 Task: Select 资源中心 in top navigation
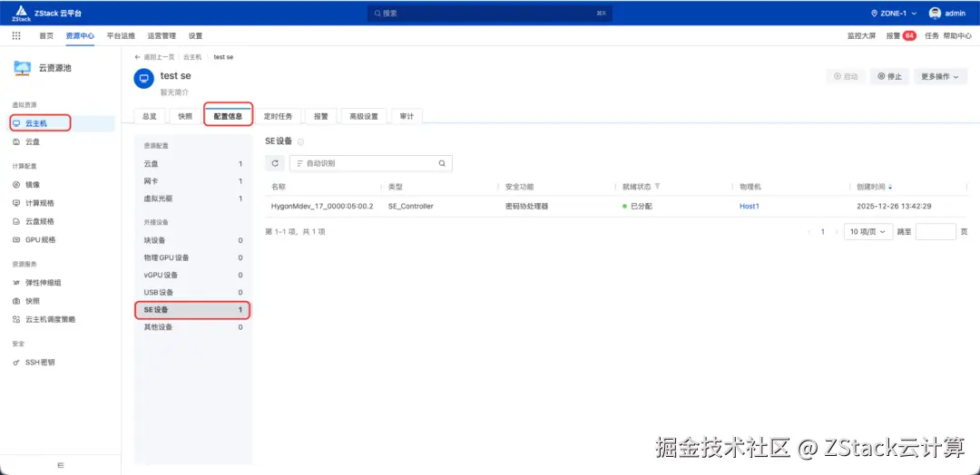click(80, 36)
